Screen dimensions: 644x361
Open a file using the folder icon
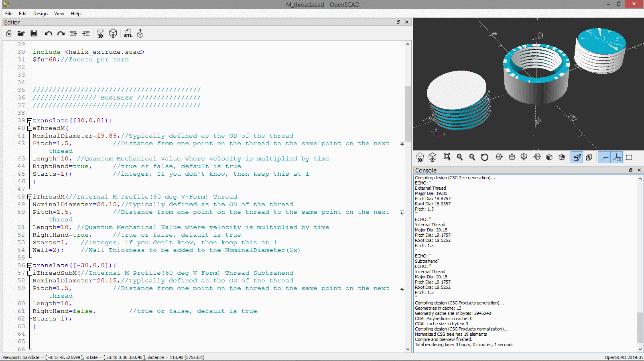[x=21, y=34]
